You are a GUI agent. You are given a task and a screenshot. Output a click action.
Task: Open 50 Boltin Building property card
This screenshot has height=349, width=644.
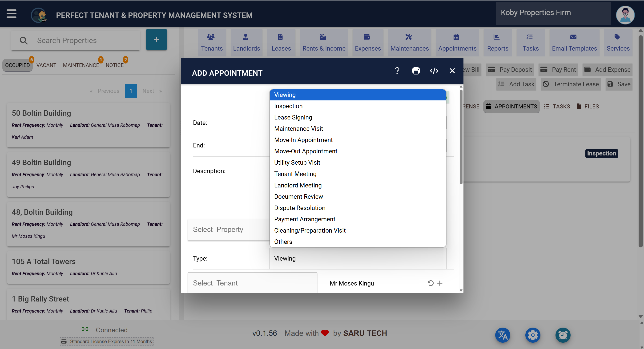click(89, 125)
